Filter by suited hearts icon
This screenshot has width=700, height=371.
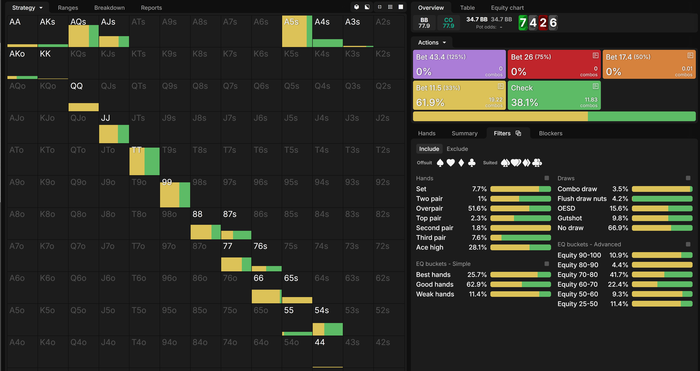point(516,163)
